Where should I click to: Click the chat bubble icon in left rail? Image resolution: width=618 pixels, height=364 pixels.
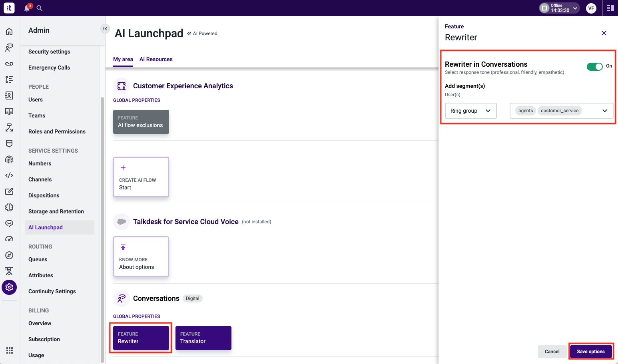pyautogui.click(x=9, y=223)
